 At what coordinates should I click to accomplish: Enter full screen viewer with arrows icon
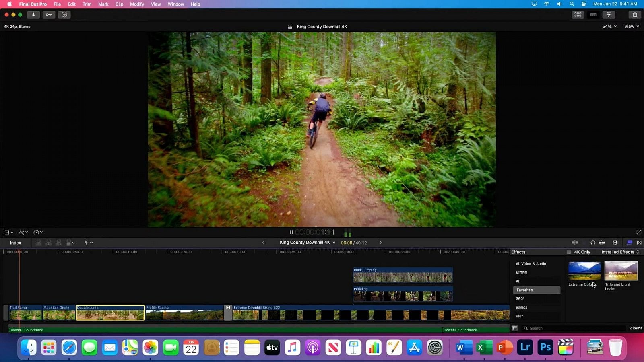click(639, 232)
